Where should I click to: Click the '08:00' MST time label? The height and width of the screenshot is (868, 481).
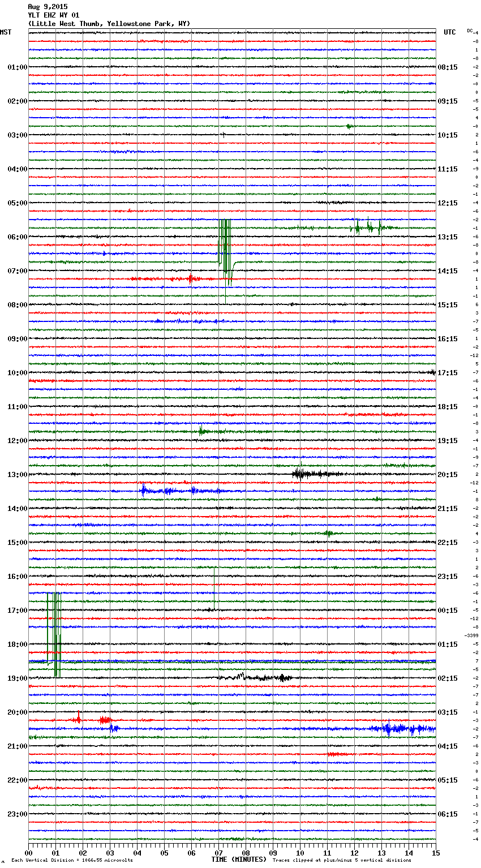click(x=18, y=305)
